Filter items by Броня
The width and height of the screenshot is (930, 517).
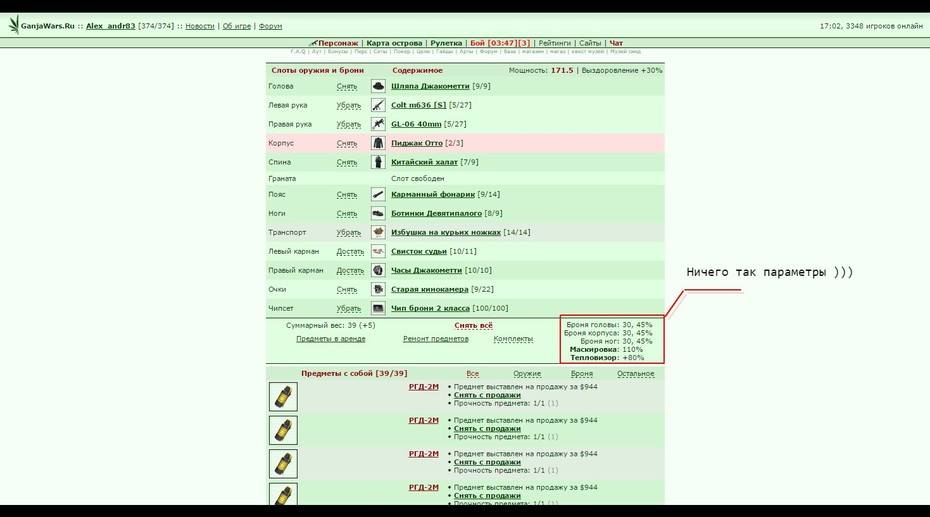click(582, 374)
